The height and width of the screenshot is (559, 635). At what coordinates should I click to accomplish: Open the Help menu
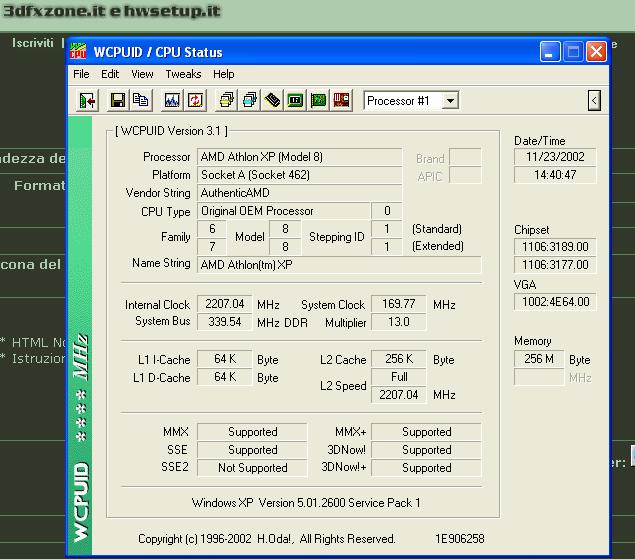point(224,74)
